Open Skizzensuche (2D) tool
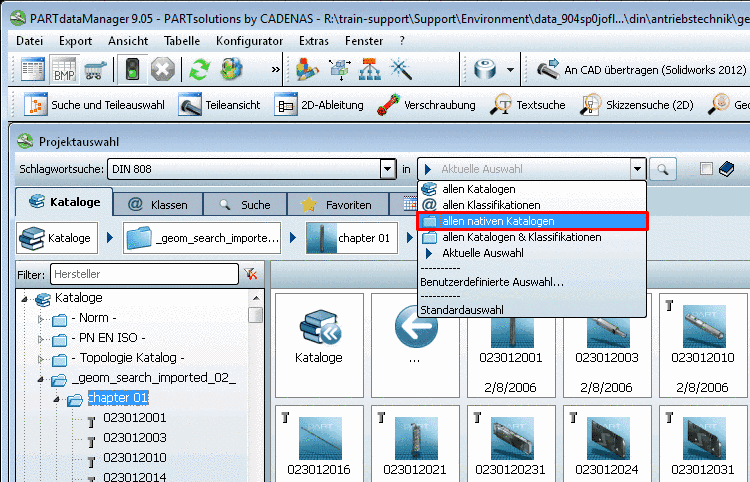 636,105
